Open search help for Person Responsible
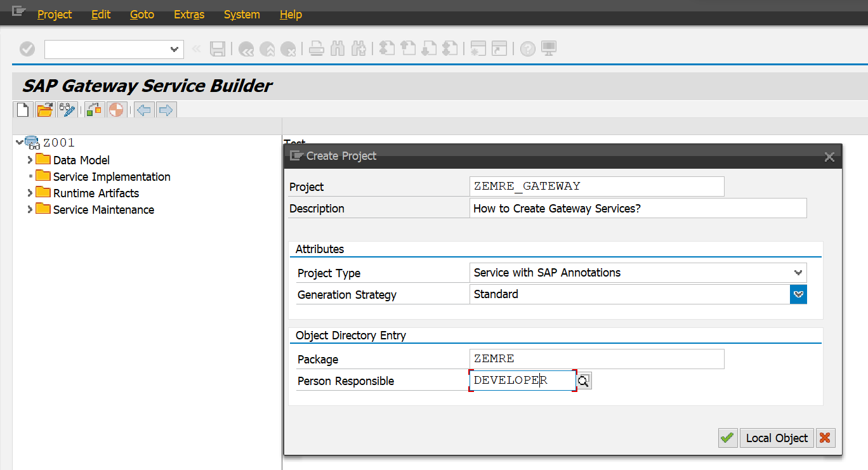Screen dimensions: 868x470 584,381
